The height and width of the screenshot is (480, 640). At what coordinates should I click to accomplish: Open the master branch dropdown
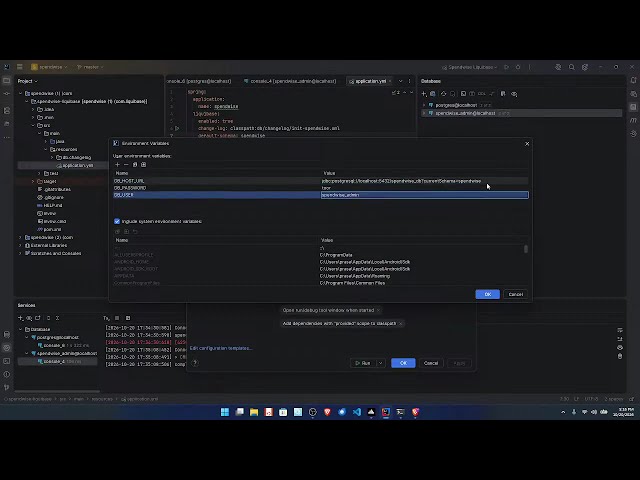pos(90,67)
